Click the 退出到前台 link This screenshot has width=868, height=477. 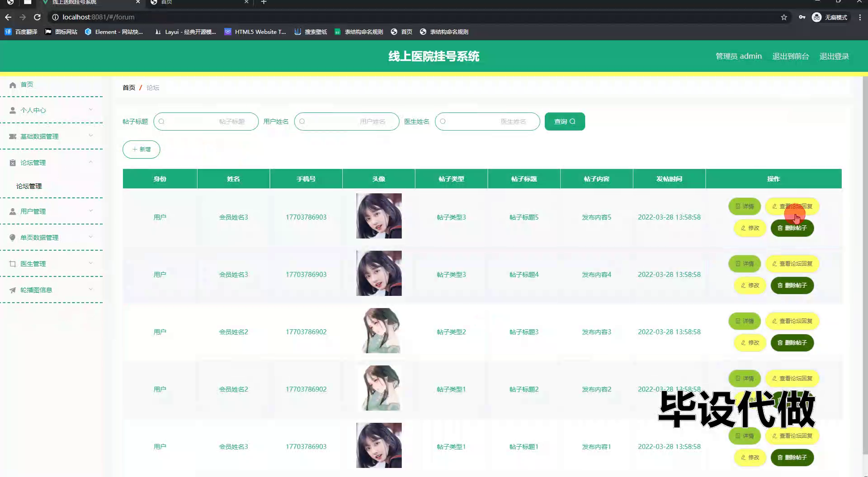(791, 56)
